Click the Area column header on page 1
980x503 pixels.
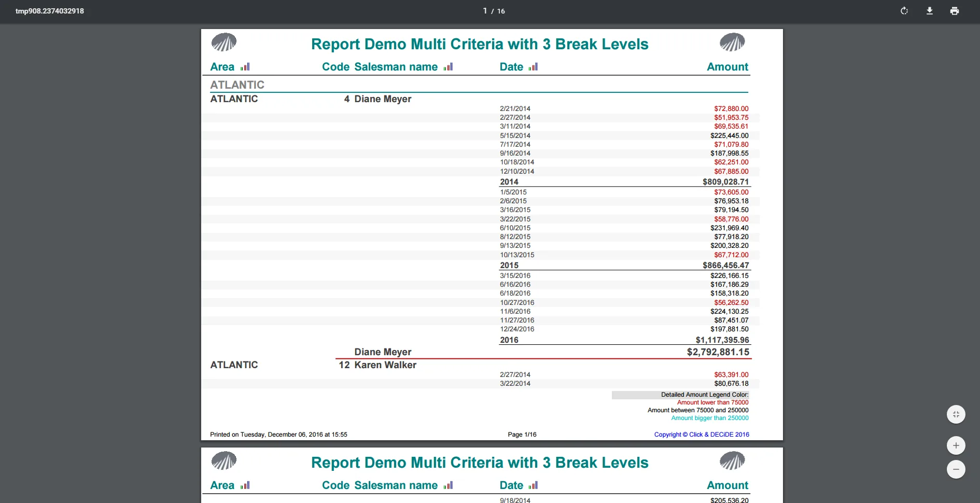coord(222,67)
